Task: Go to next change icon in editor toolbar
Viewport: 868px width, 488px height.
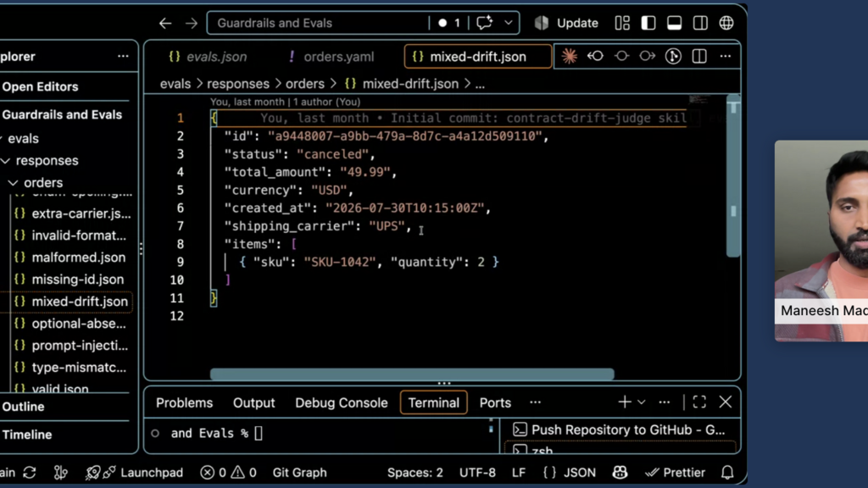Action: click(647, 57)
